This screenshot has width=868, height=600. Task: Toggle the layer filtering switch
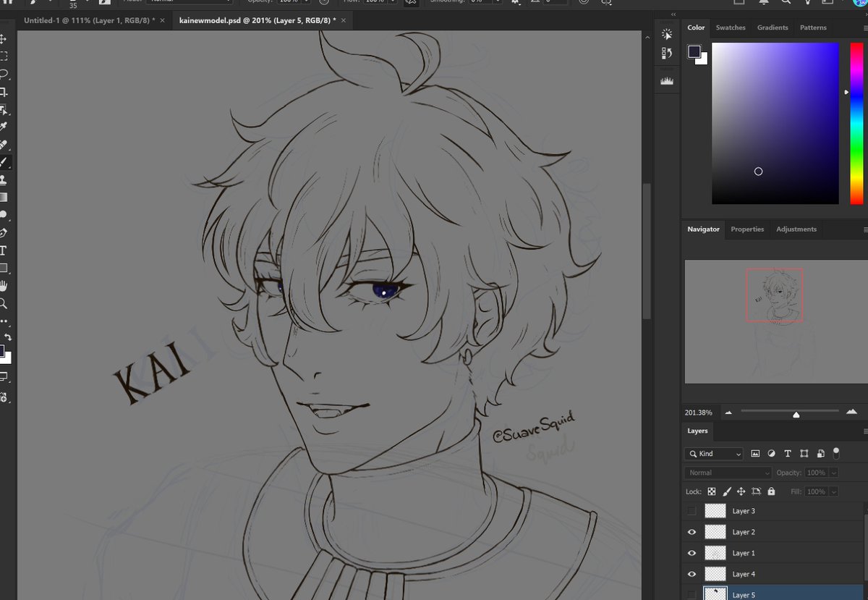click(836, 454)
